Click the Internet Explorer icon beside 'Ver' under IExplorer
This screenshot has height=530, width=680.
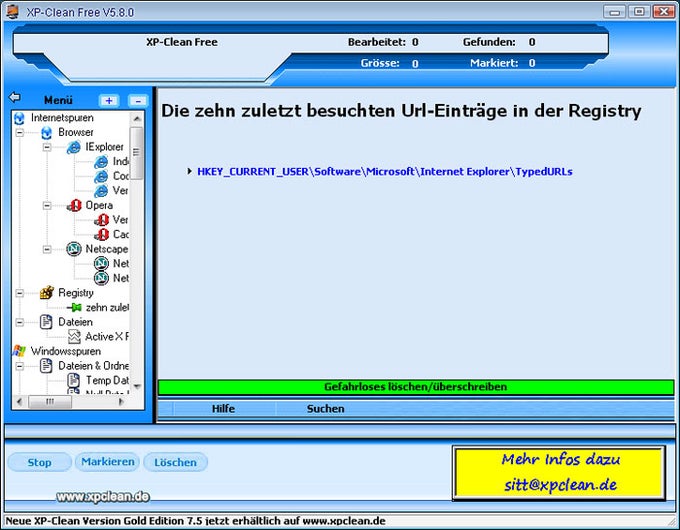[x=101, y=191]
